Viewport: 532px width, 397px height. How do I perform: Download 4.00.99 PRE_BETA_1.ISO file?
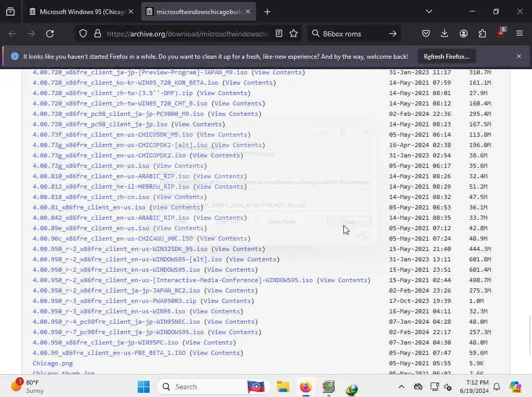pyautogui.click(x=109, y=353)
